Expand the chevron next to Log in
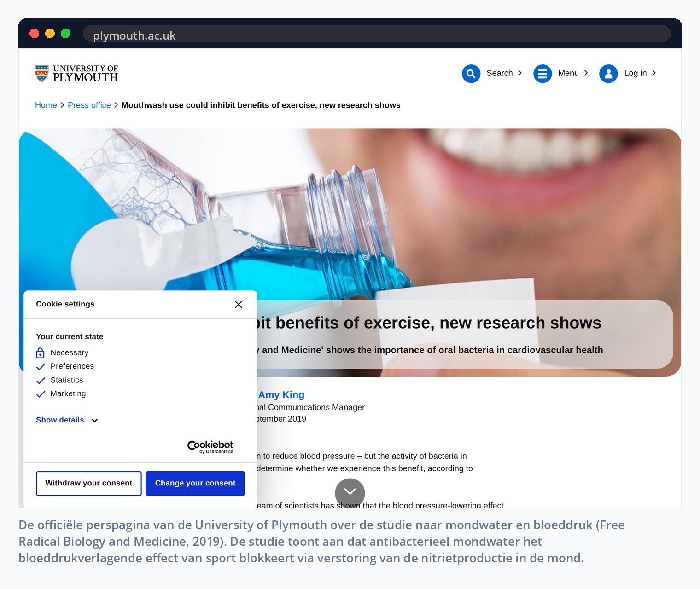The height and width of the screenshot is (589, 700). click(653, 73)
